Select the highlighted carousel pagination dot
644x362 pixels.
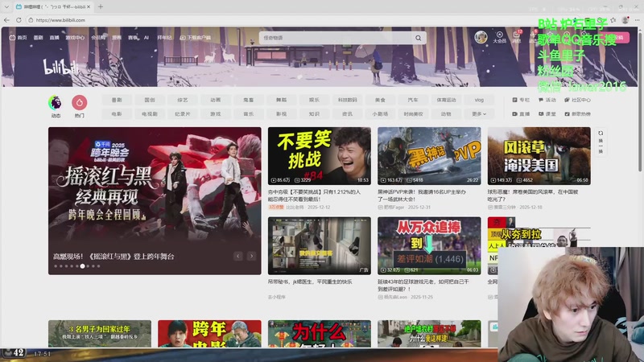83,266
